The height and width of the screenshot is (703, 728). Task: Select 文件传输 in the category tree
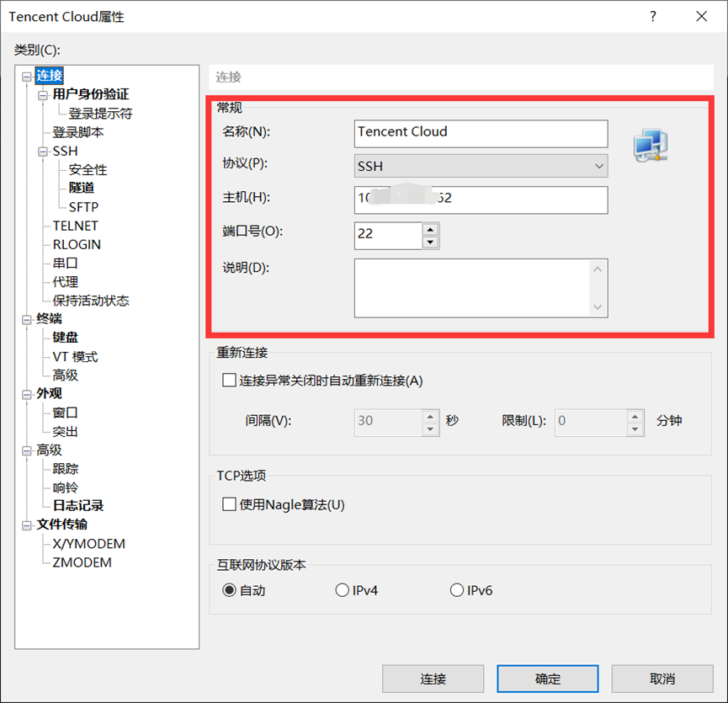(x=61, y=525)
